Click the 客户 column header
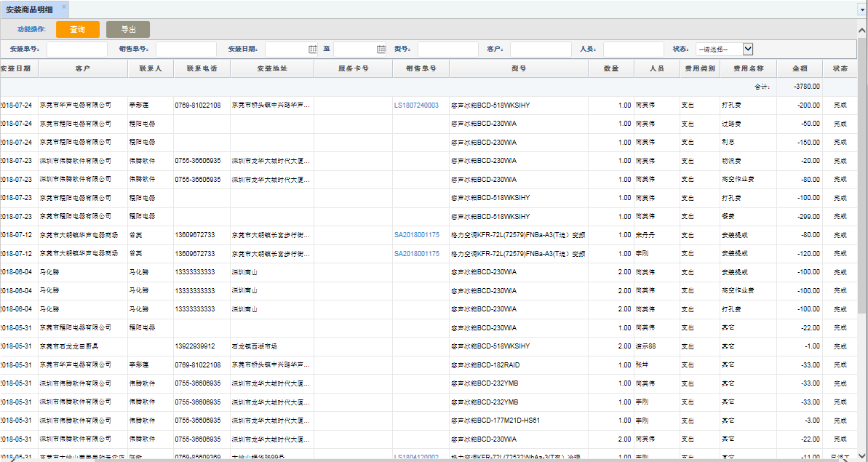This screenshot has height=462, width=868. click(x=82, y=68)
